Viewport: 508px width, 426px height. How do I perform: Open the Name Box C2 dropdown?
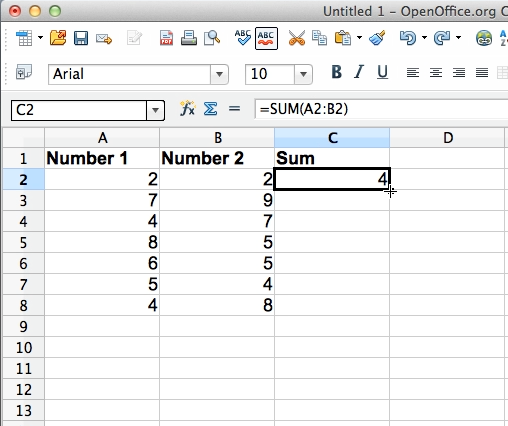click(155, 110)
